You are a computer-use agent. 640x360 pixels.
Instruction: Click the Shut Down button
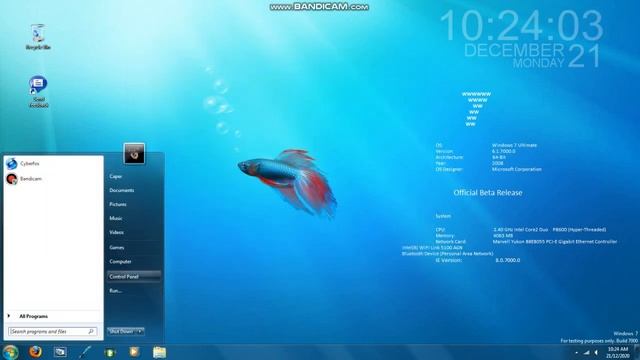coord(121,331)
